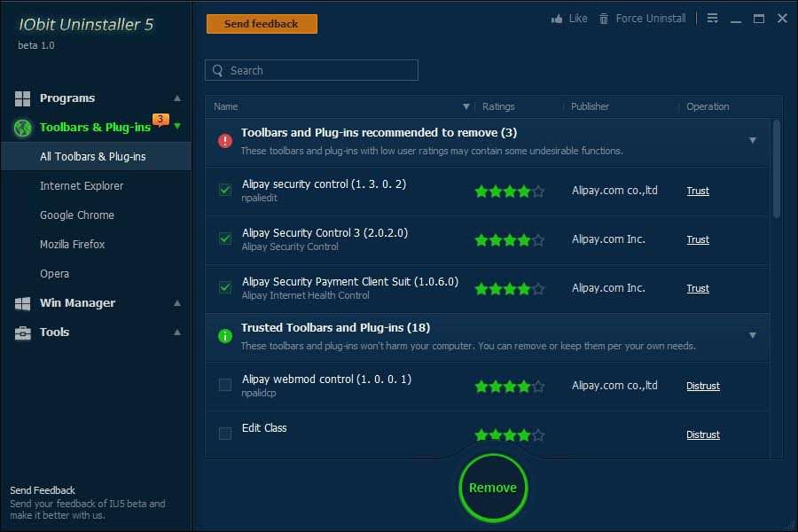
Task: Click the orange Send feedback button
Action: pos(262,24)
